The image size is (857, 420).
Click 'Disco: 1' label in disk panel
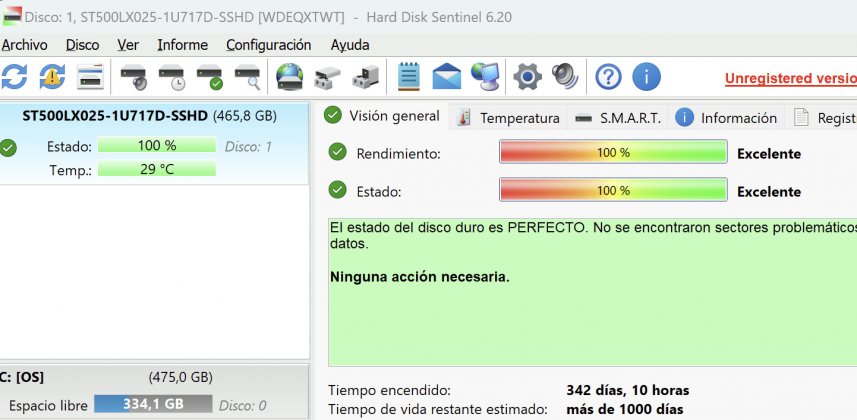coord(248,147)
